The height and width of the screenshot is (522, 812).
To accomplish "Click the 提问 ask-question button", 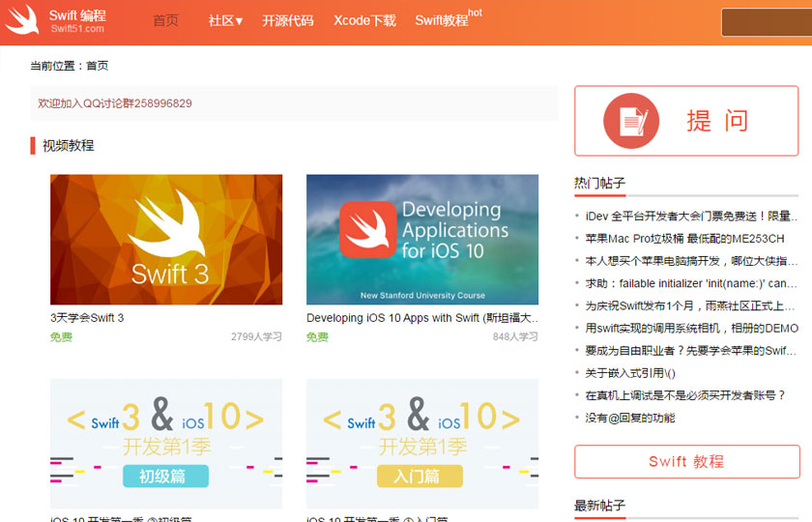I will coord(686,121).
